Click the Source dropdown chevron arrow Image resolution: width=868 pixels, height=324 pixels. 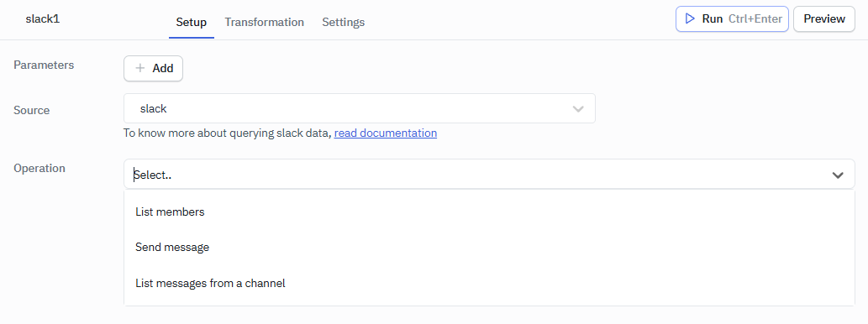pyautogui.click(x=578, y=109)
